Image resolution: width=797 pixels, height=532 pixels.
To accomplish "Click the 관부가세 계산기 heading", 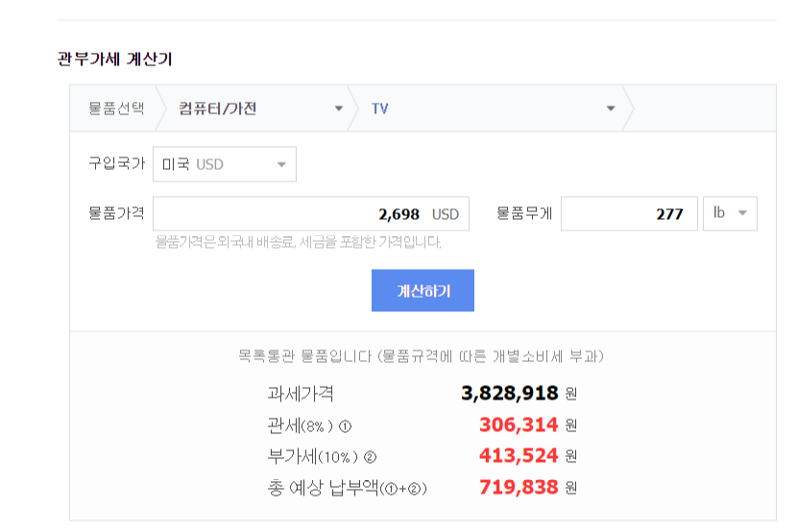I will pos(114,59).
